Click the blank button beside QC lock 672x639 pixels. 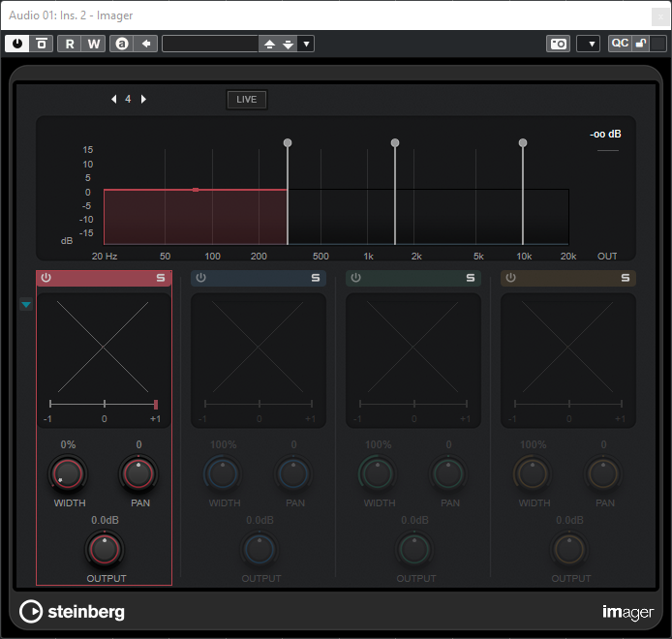tap(658, 44)
